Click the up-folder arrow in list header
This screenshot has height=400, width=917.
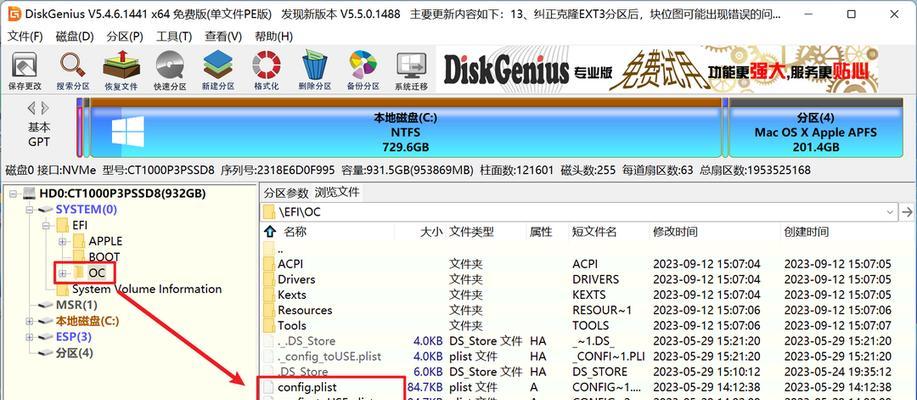click(x=270, y=232)
